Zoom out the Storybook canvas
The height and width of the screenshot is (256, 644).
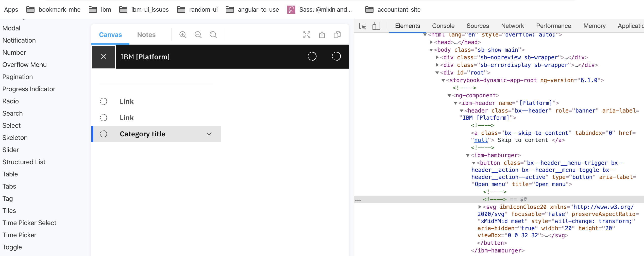click(x=198, y=35)
